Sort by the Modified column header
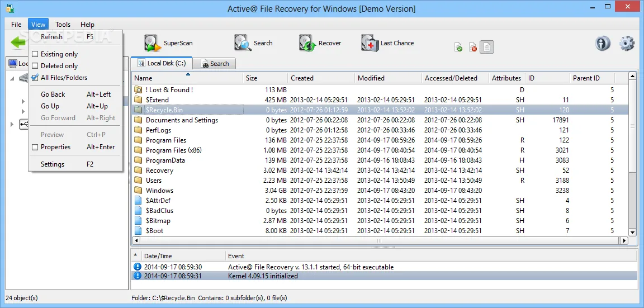 [x=389, y=78]
